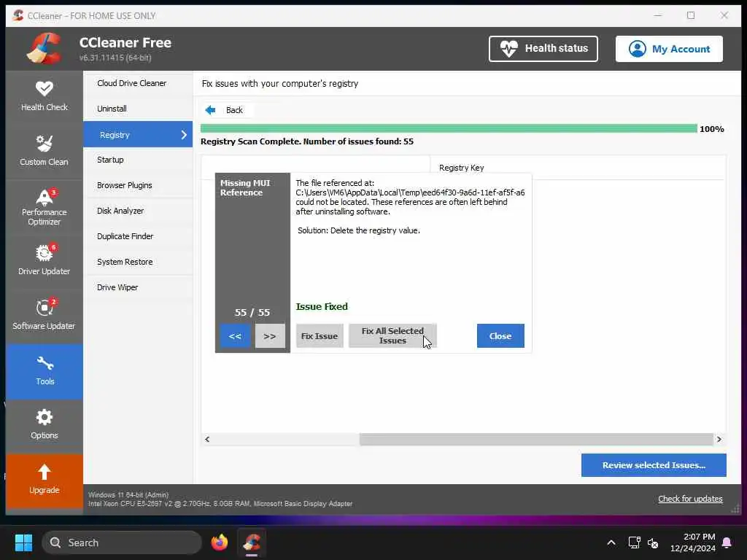Click CCleaner taskbar icon
The height and width of the screenshot is (560, 747).
pyautogui.click(x=252, y=542)
